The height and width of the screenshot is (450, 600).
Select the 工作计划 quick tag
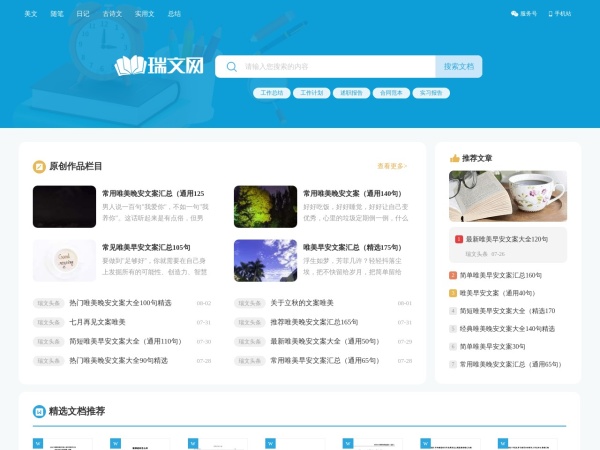(x=311, y=93)
